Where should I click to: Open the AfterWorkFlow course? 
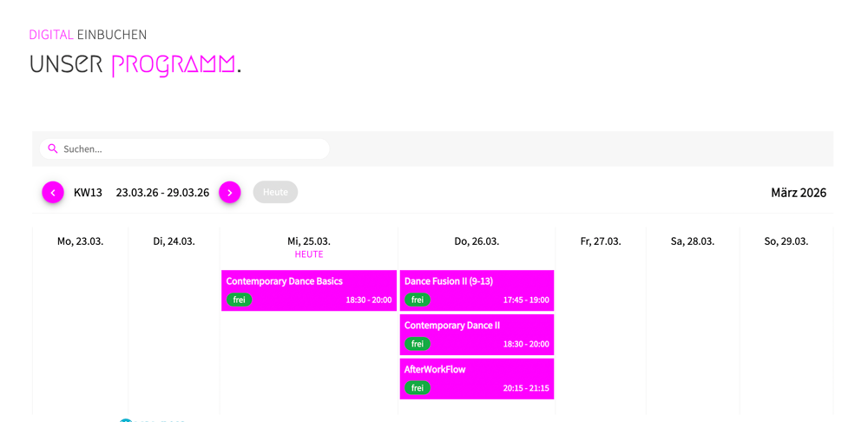pos(435,370)
